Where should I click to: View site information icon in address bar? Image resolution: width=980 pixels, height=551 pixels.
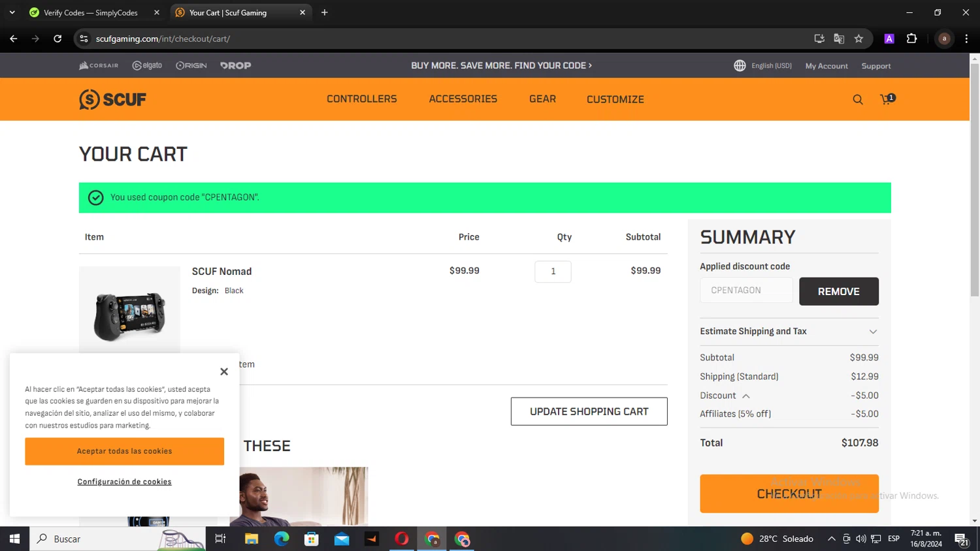(84, 39)
